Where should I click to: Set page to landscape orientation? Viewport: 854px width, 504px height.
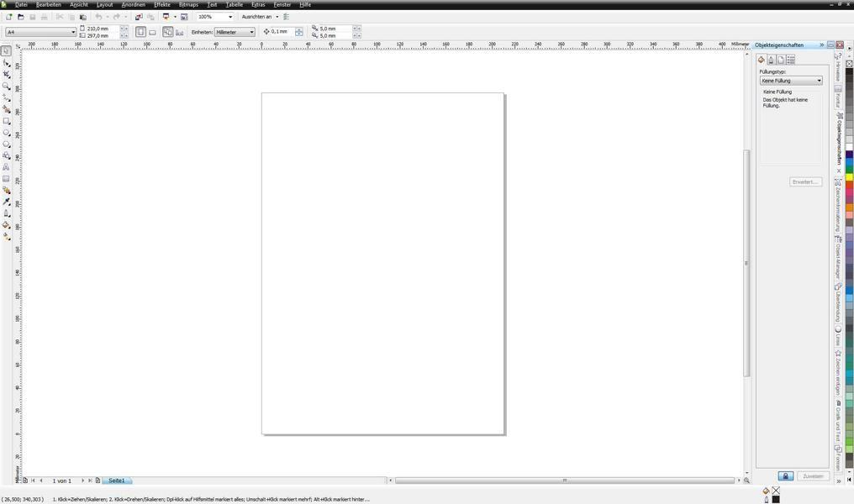point(152,32)
